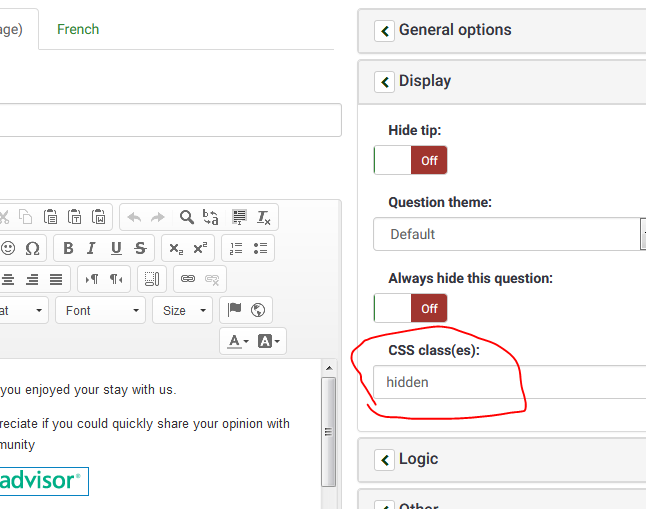Insert a smiley emoticon
The image size is (646, 509).
point(8,248)
